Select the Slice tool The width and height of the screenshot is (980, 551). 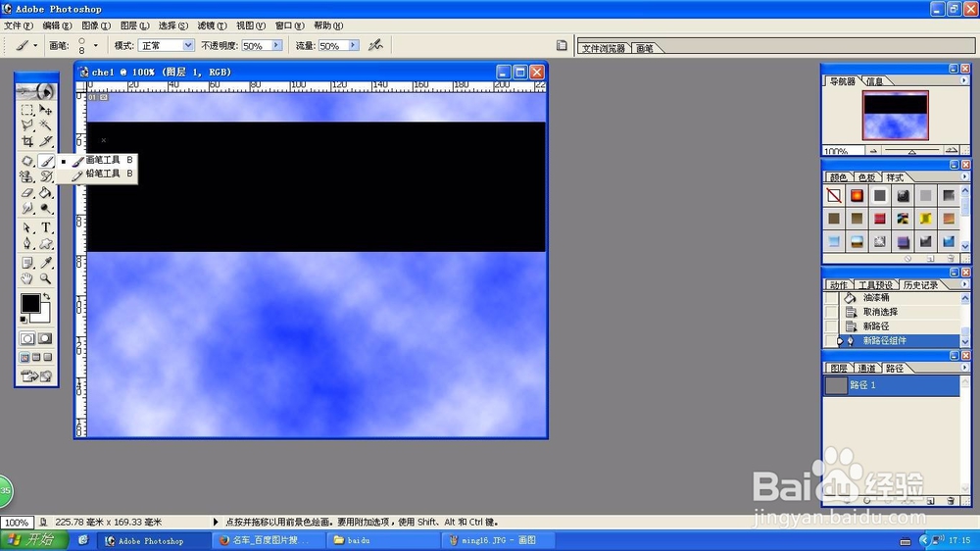tap(46, 141)
